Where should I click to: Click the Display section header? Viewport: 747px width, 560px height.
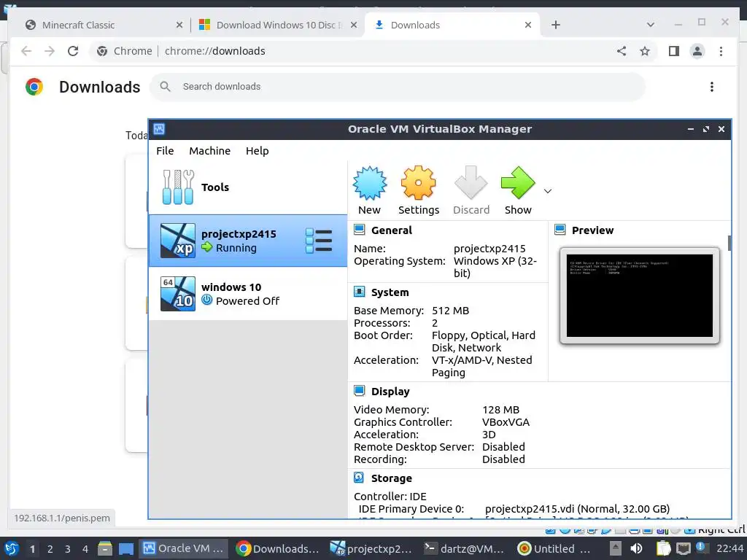point(390,392)
